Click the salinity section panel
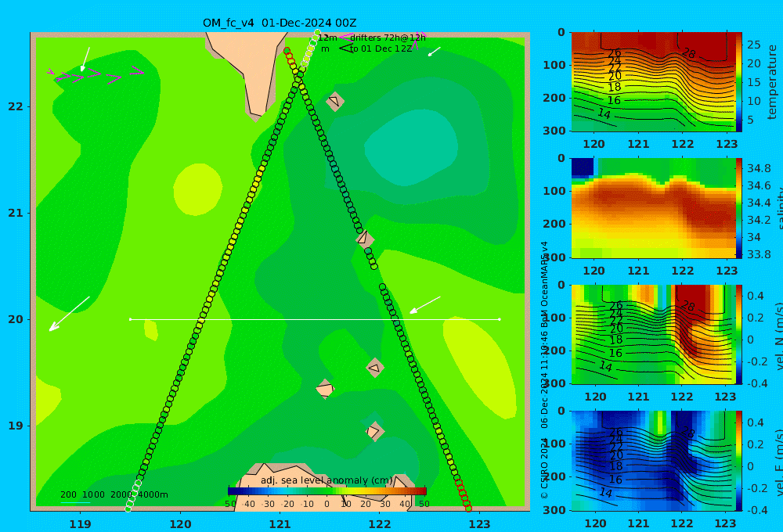This screenshot has width=783, height=532. (654, 207)
